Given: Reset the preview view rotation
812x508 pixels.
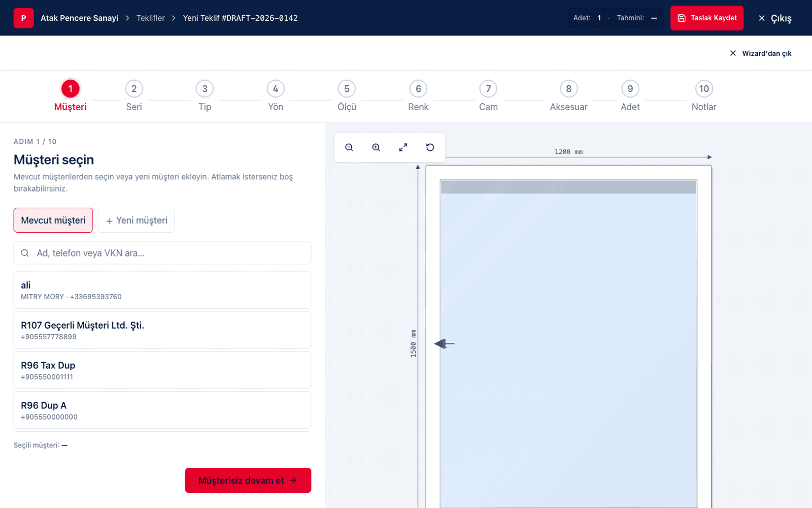Looking at the screenshot, I should click(x=430, y=147).
